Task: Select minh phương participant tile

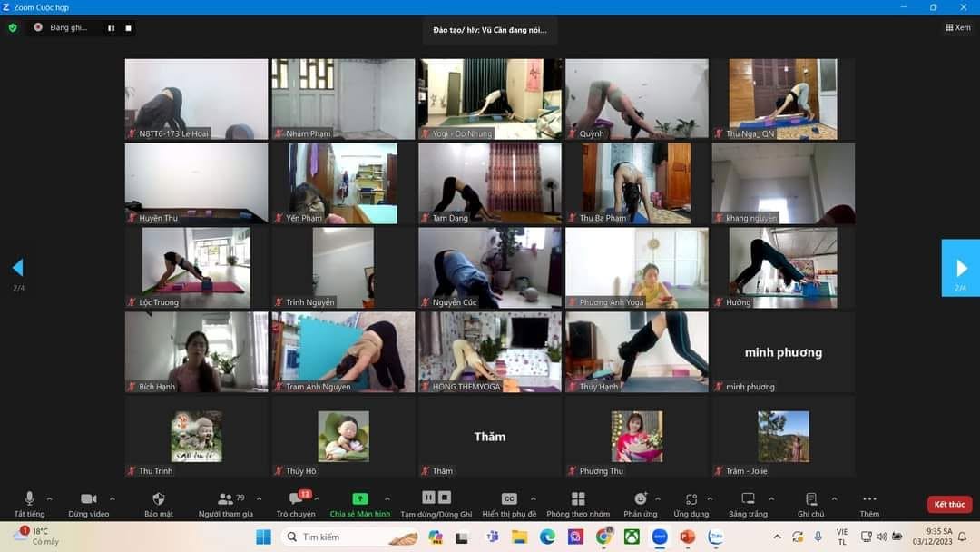Action: pos(783,352)
